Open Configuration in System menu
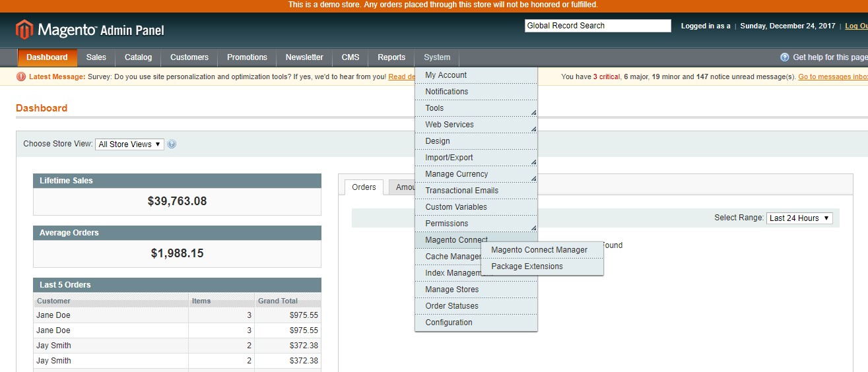This screenshot has width=868, height=372. (476, 323)
